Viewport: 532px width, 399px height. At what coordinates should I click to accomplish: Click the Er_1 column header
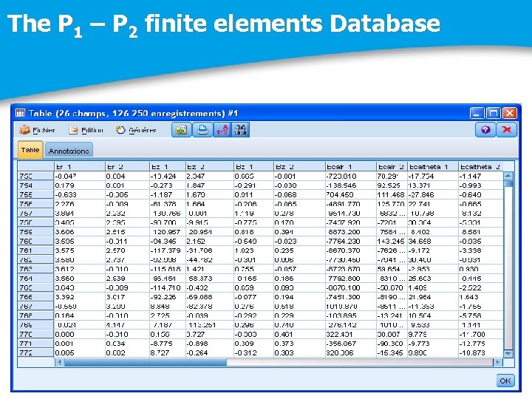[x=80, y=166]
